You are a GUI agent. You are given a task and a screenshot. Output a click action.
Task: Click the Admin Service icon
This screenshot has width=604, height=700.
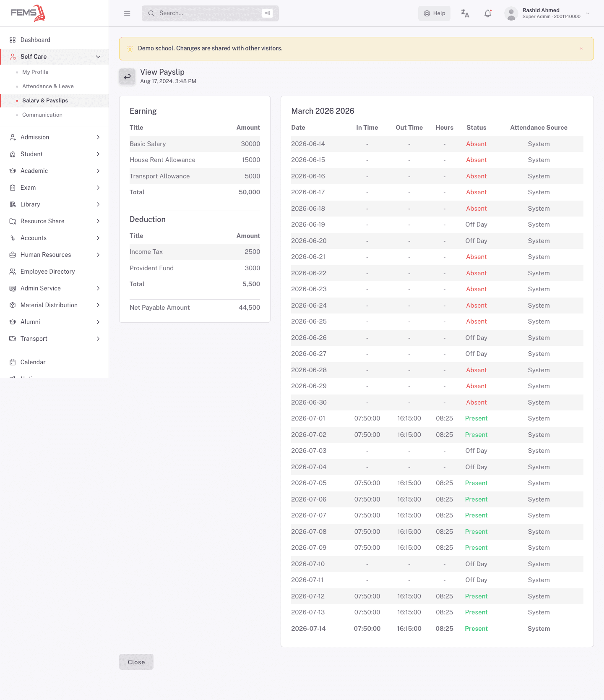click(x=13, y=288)
